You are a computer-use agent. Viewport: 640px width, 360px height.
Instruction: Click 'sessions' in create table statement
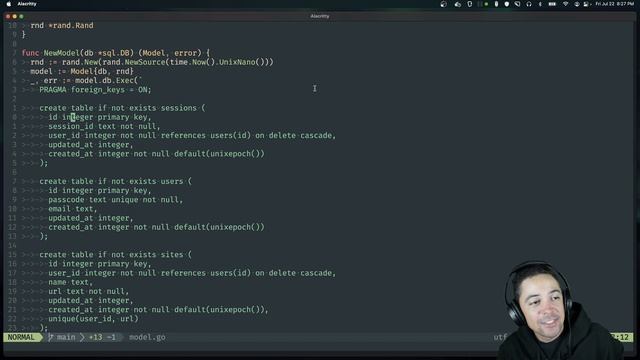[179, 108]
